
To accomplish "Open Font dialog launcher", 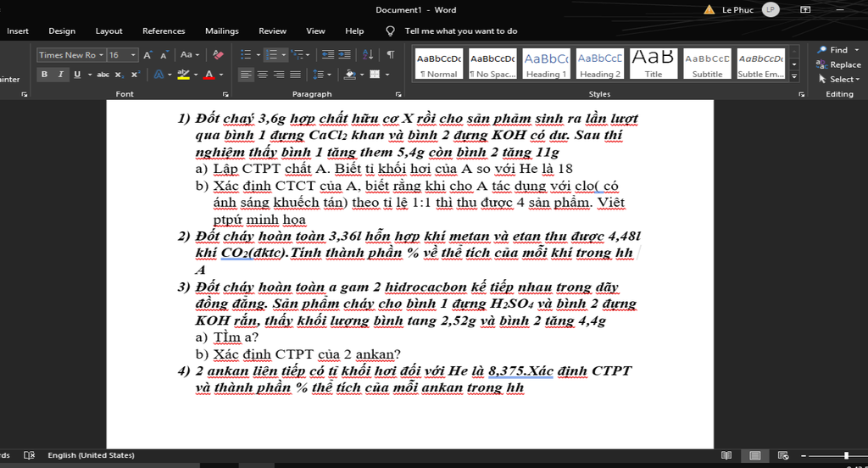I will pos(225,95).
